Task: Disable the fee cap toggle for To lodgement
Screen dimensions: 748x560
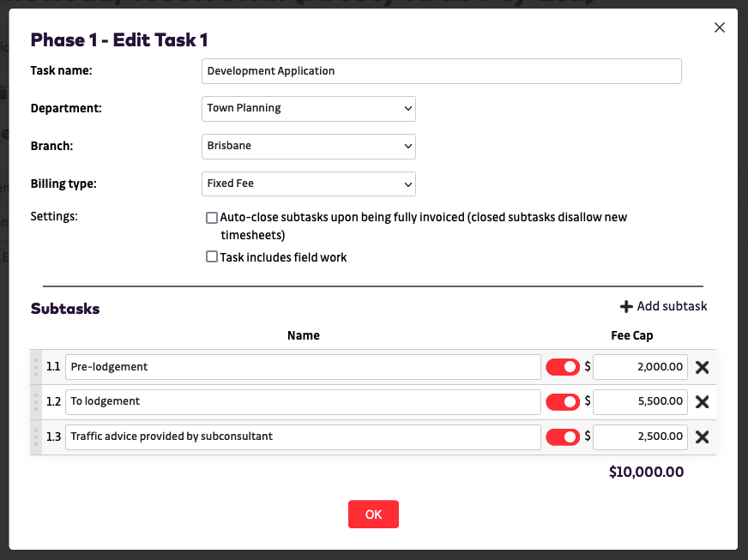Action: click(x=563, y=401)
